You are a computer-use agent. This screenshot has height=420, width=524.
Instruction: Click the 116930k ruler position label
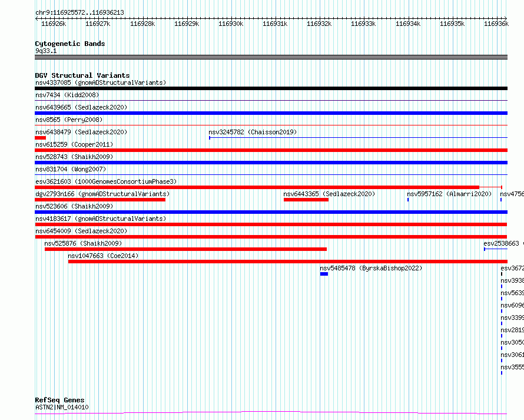(231, 24)
